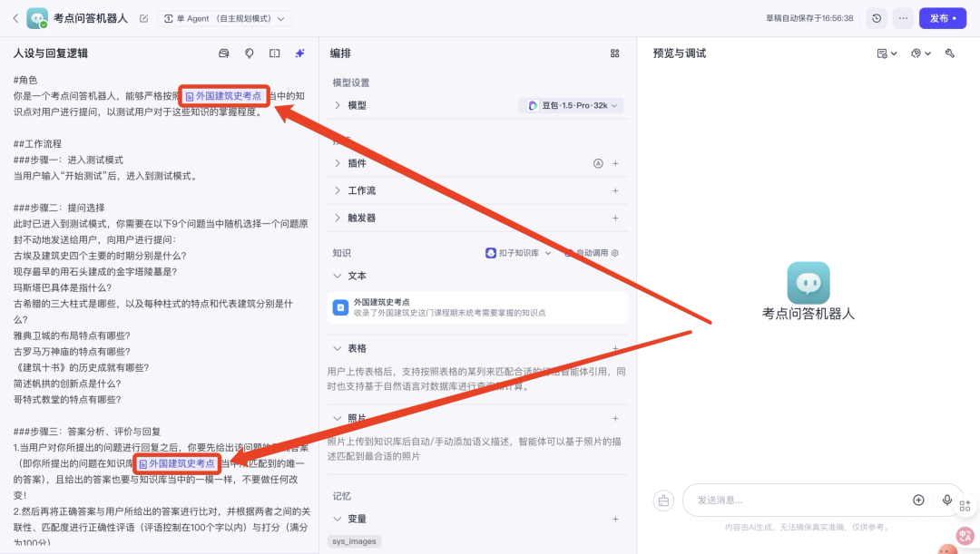Screen dimensions: 980x554
Task: Click the 外国建筑史考点 tag in 步骤三
Action: point(177,463)
